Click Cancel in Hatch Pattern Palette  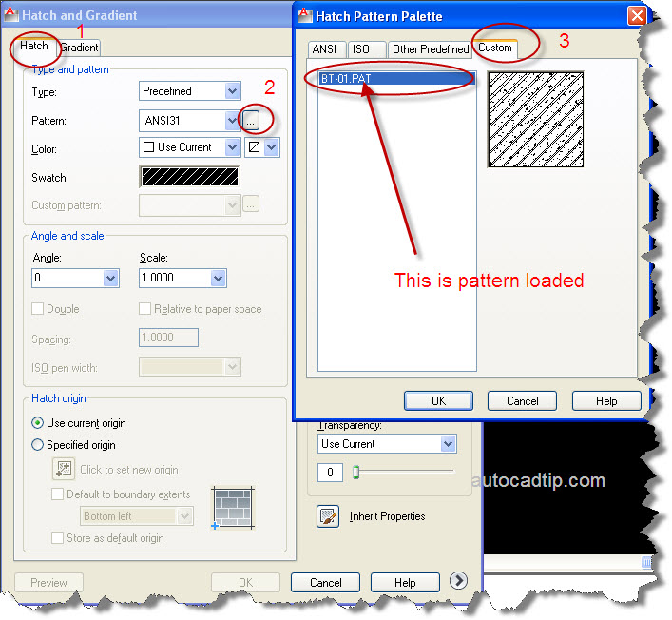(x=522, y=401)
